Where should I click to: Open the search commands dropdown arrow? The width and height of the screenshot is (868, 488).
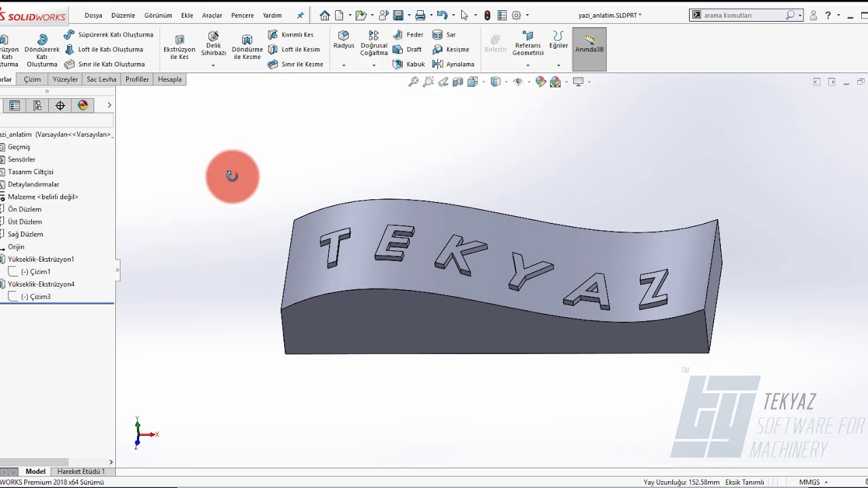(x=801, y=15)
